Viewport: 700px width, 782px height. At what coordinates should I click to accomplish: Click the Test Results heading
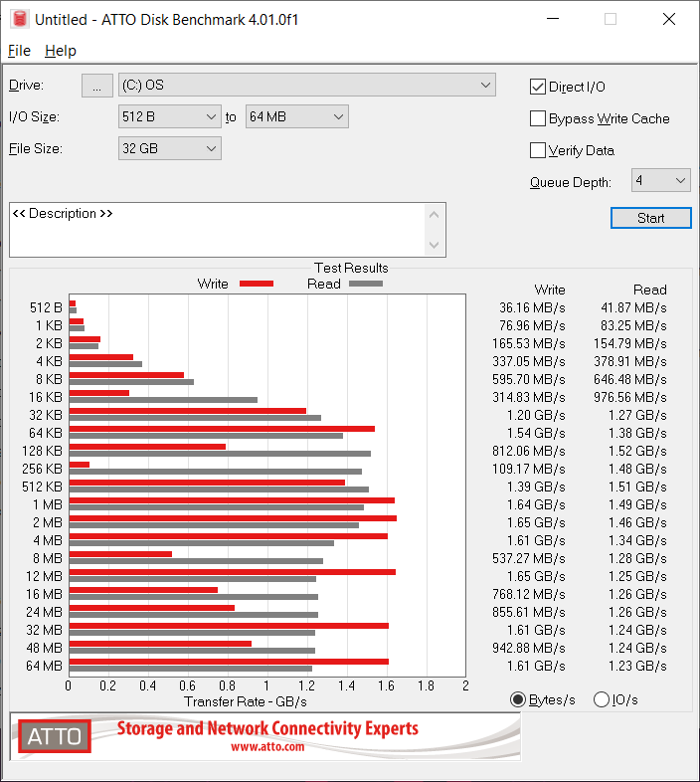click(351, 268)
